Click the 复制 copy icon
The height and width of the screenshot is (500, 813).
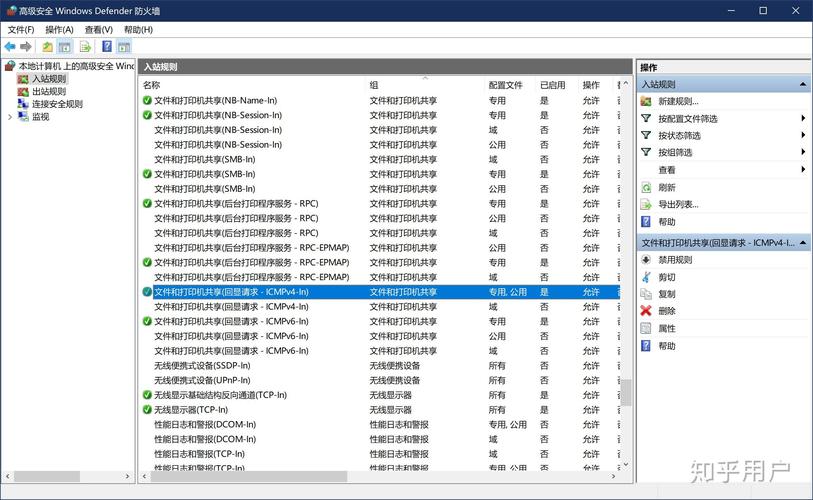coord(646,294)
